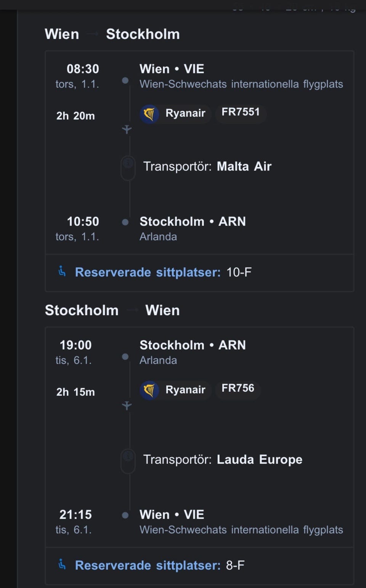Click the 21:15 arrival time in Wien

tap(75, 515)
